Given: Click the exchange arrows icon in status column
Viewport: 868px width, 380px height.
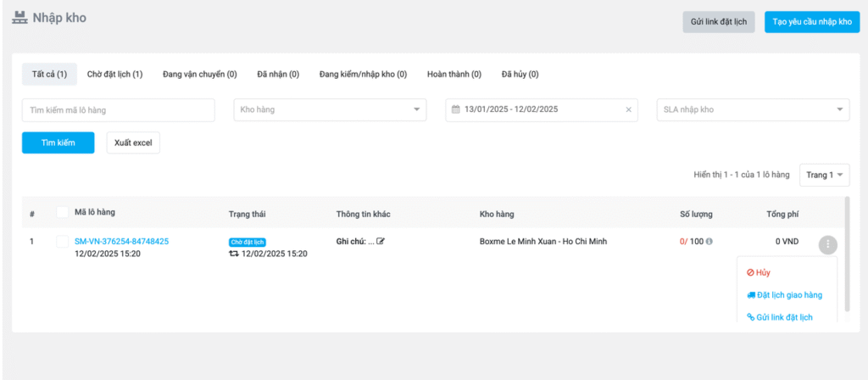Looking at the screenshot, I should pos(234,254).
